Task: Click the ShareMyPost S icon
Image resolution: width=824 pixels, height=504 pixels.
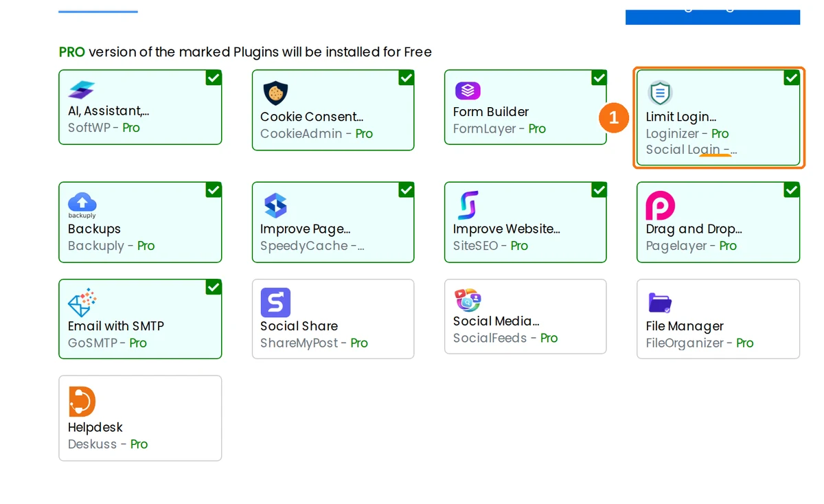Action: pyautogui.click(x=275, y=302)
